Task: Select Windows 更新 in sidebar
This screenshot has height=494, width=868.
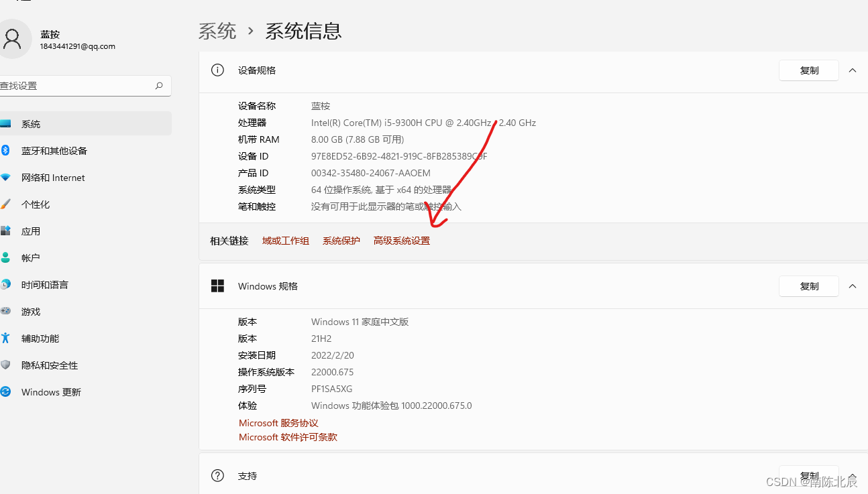Action: pos(85,391)
